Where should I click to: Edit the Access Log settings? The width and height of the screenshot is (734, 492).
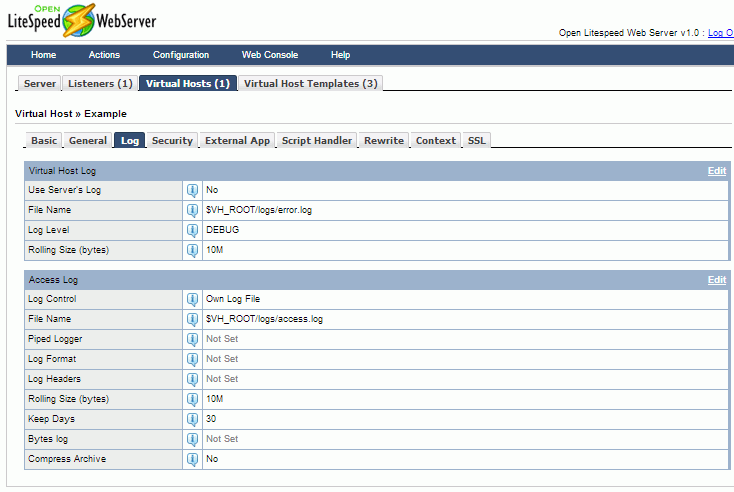coord(716,280)
